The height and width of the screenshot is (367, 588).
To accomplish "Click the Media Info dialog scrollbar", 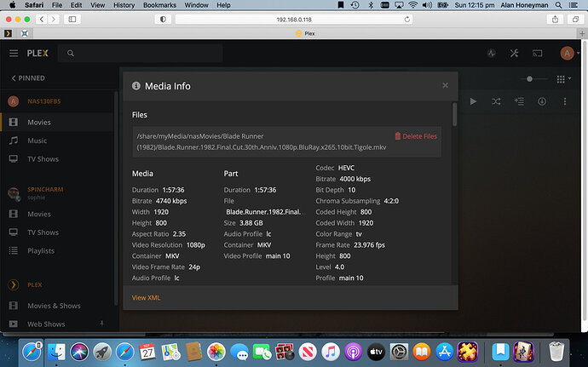I will [x=454, y=115].
